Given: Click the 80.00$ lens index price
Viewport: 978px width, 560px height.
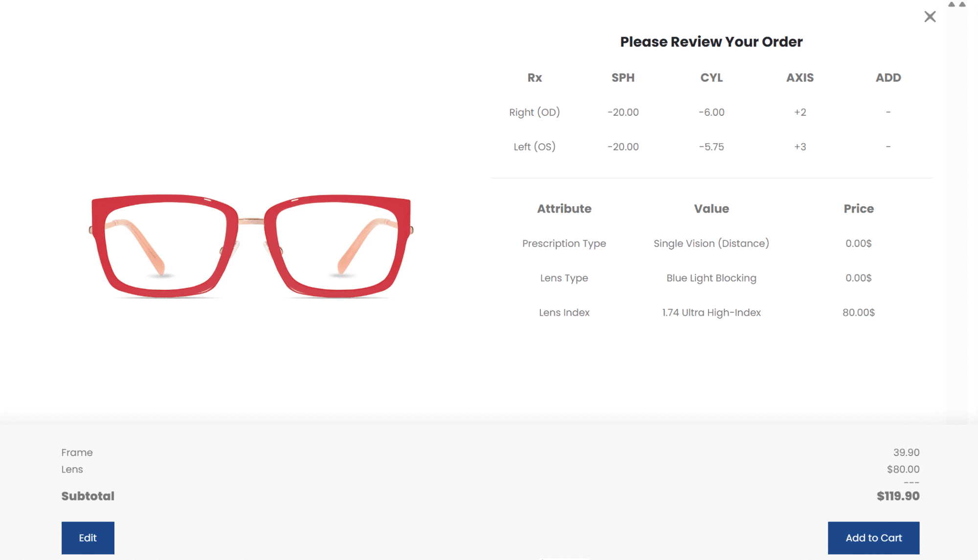Looking at the screenshot, I should click(x=859, y=313).
